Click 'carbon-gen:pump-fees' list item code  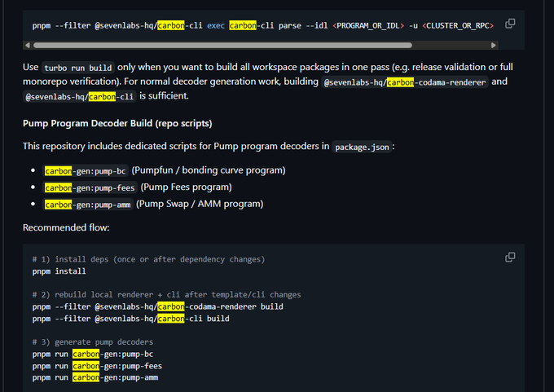point(90,187)
